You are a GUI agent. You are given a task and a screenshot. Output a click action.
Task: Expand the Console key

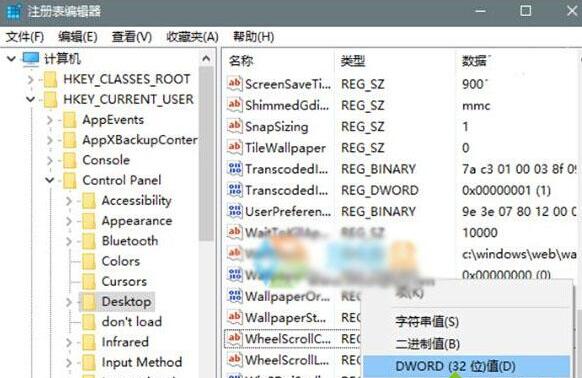(50, 160)
